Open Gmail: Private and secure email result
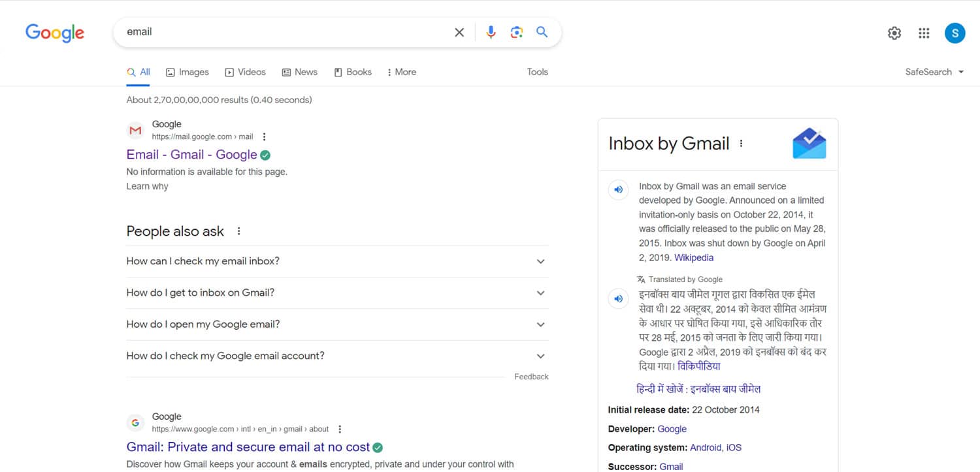This screenshot has width=980, height=472. [x=248, y=447]
